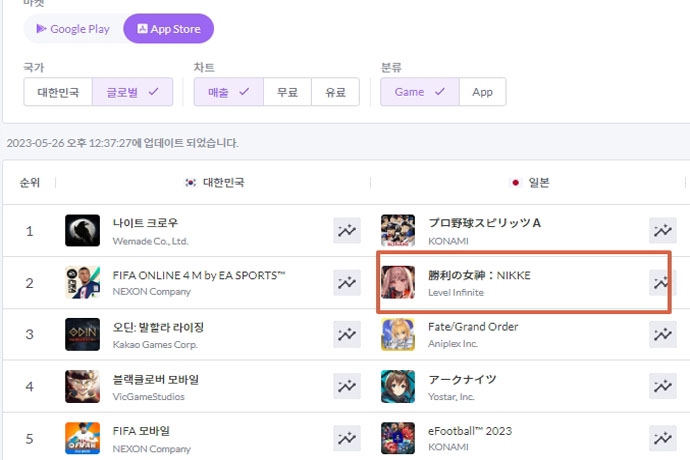Show trend chart for プロ野球スピリッツA
Viewport: 690px width, 460px height.
click(662, 231)
